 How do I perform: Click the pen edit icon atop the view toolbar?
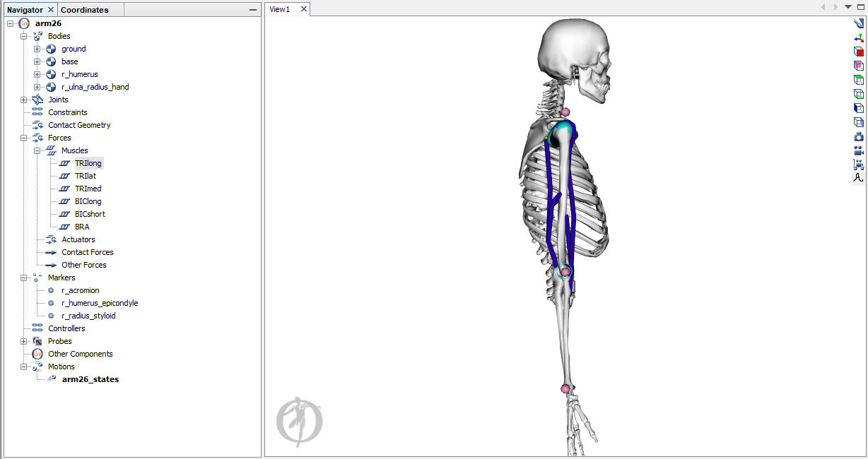click(x=858, y=23)
